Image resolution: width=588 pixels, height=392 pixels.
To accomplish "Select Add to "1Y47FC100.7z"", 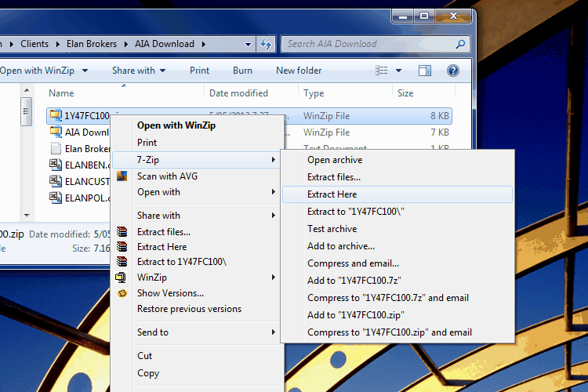I will 354,281.
